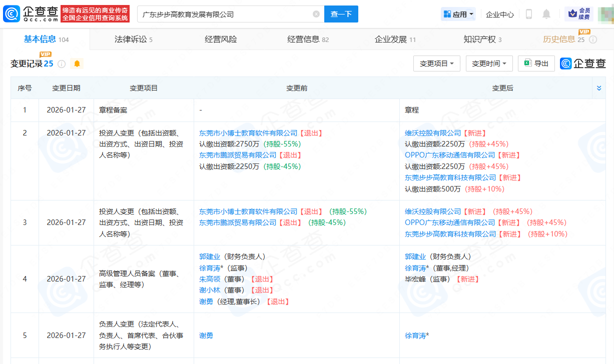Open the 应用 dropdown menu
Image resolution: width=614 pixels, height=364 pixels.
click(458, 14)
